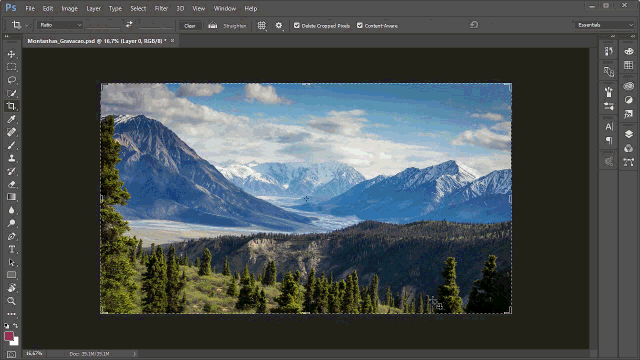This screenshot has width=640, height=360.
Task: Open the Image menu
Action: point(69,8)
